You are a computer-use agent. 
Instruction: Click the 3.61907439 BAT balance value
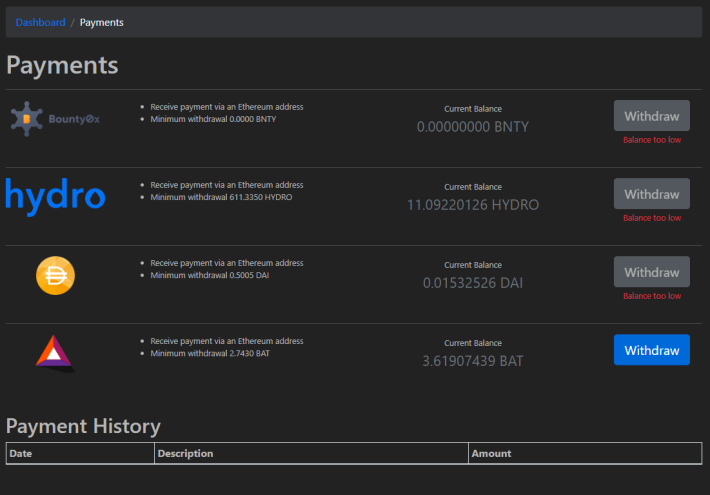coord(473,361)
